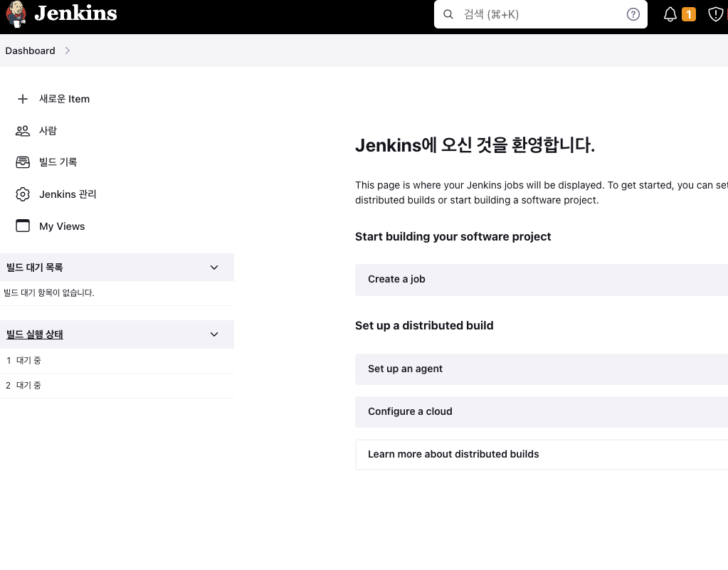Image resolution: width=728 pixels, height=570 pixels.
Task: Open the 빌드 실행 상태 link
Action: (x=35, y=334)
